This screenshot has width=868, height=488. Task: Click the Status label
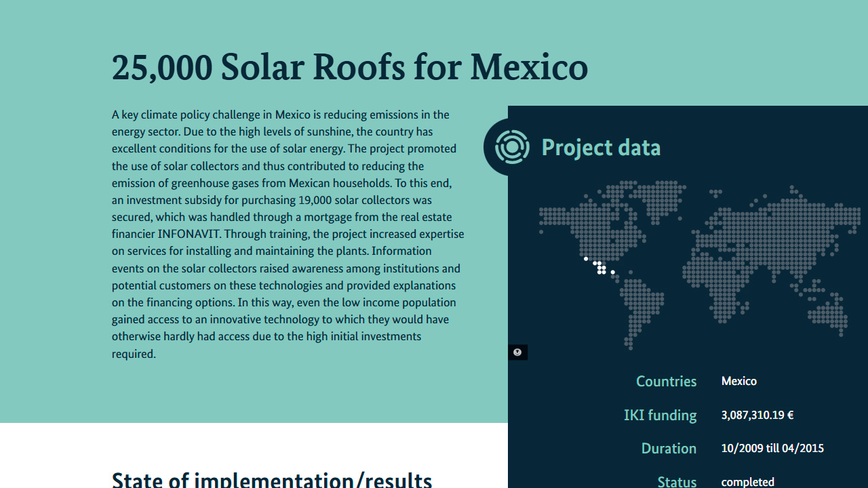(x=676, y=481)
